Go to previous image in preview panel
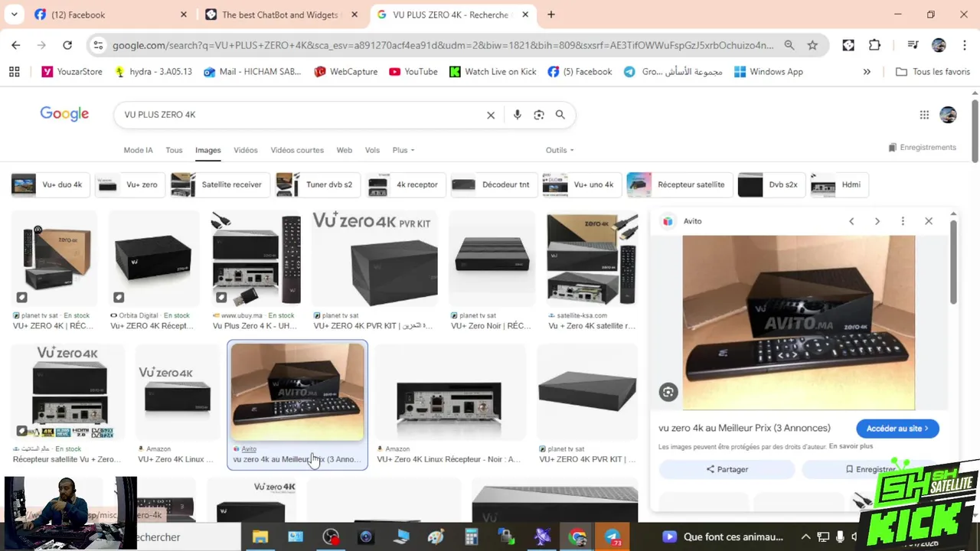 tap(851, 221)
